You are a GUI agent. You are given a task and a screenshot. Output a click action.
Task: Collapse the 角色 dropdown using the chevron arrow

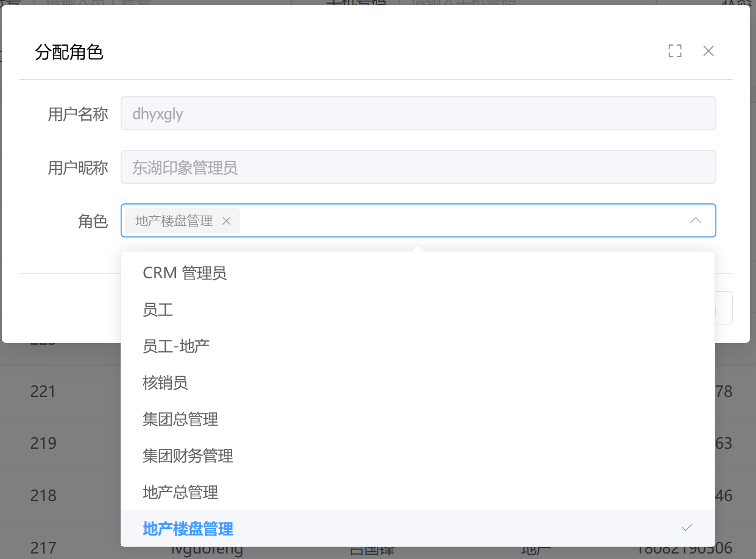click(x=695, y=220)
